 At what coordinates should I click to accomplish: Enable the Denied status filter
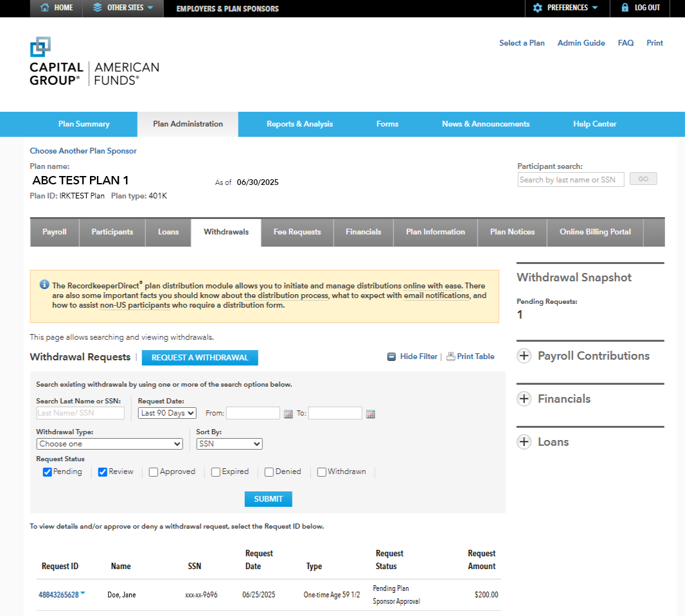269,471
